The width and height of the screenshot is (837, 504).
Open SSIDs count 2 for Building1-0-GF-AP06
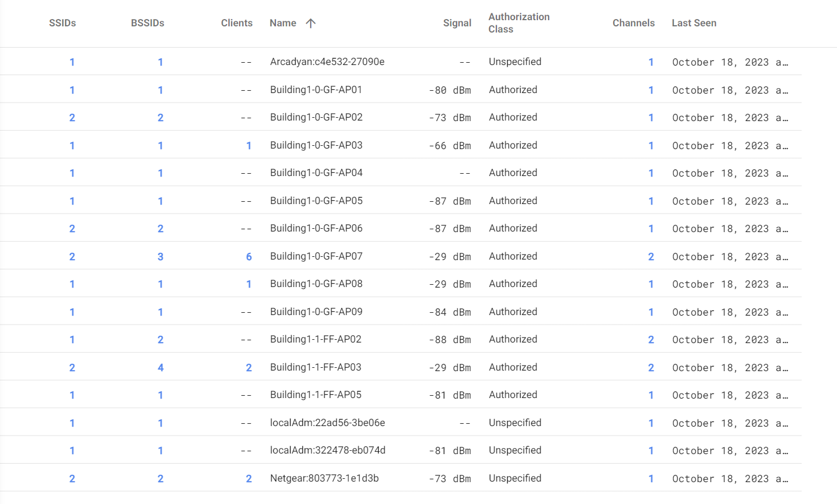pyautogui.click(x=72, y=229)
